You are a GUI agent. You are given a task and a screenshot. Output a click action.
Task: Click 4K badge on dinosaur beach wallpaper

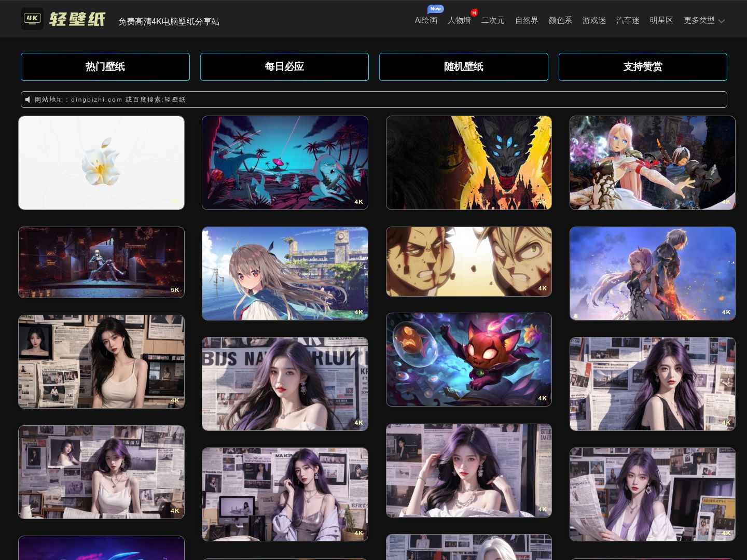point(358,202)
